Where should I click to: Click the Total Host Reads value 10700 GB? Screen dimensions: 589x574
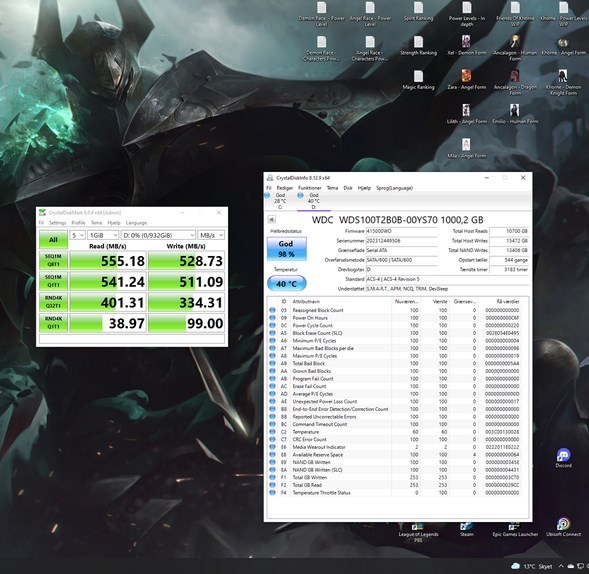509,231
